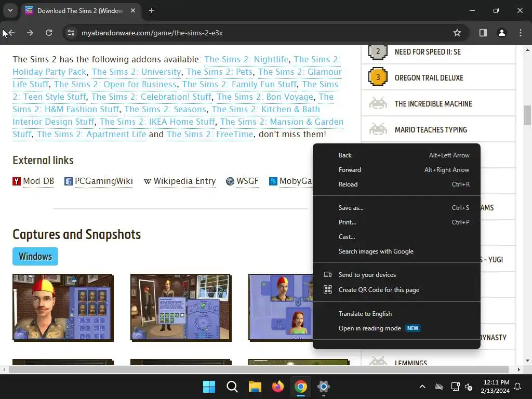Screen dimensions: 532x399
Task: Open the mirror room screenshot thumbnail
Action: click(x=181, y=308)
